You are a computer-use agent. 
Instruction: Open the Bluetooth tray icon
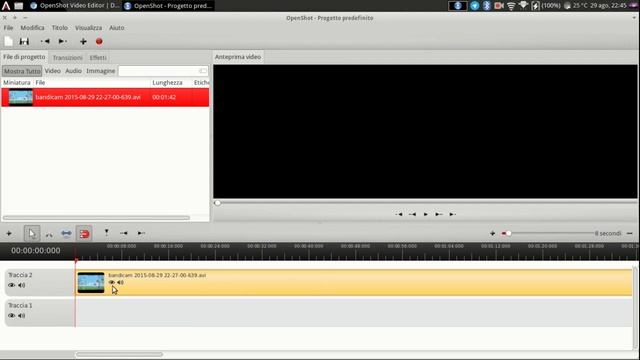487,6
